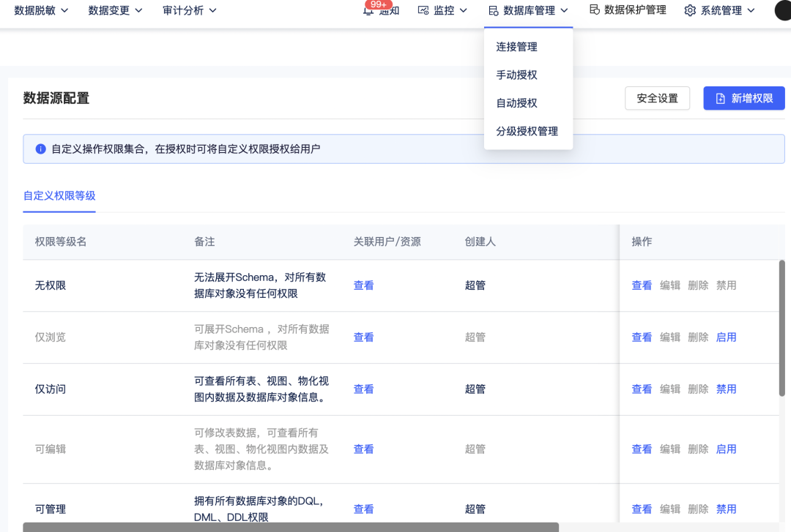
Task: Click the info icon in the blue banner
Action: click(41, 150)
